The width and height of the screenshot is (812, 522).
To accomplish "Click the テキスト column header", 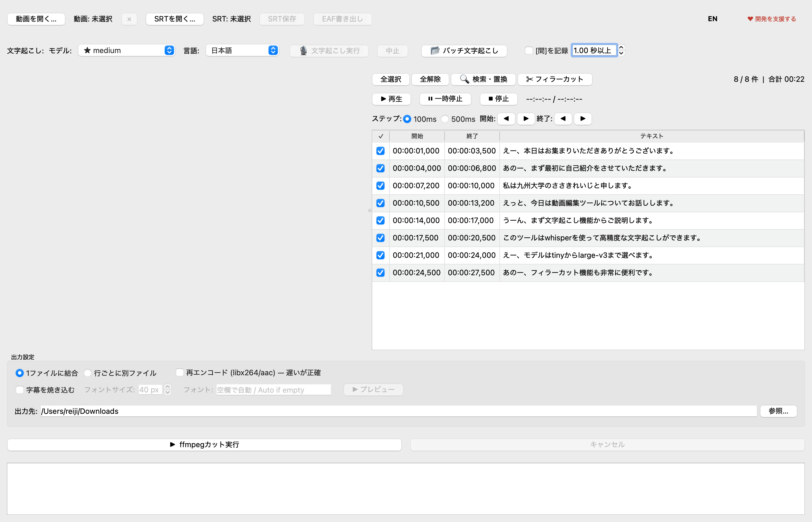I will [652, 136].
